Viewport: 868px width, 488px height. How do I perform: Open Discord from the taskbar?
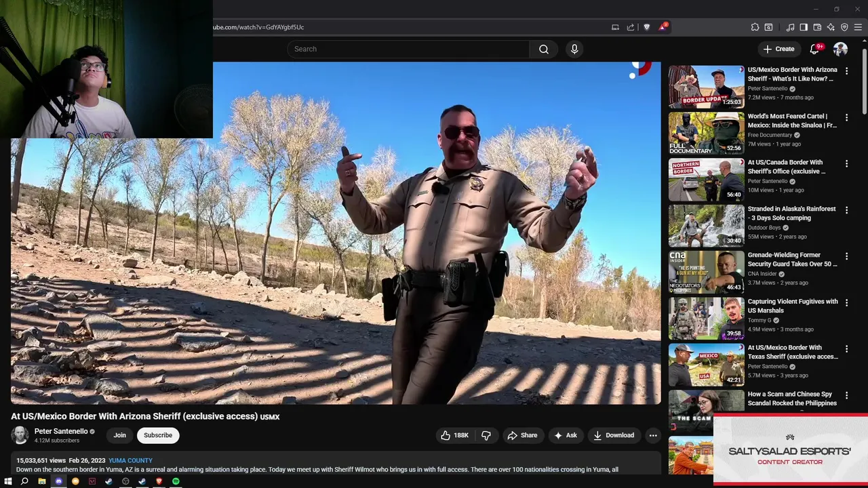click(x=58, y=481)
